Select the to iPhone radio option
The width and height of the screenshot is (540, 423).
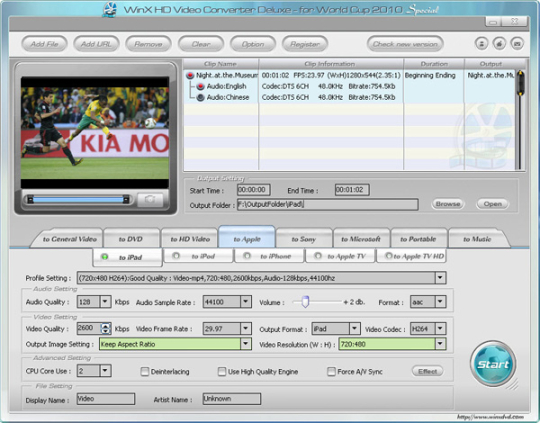pos(247,256)
